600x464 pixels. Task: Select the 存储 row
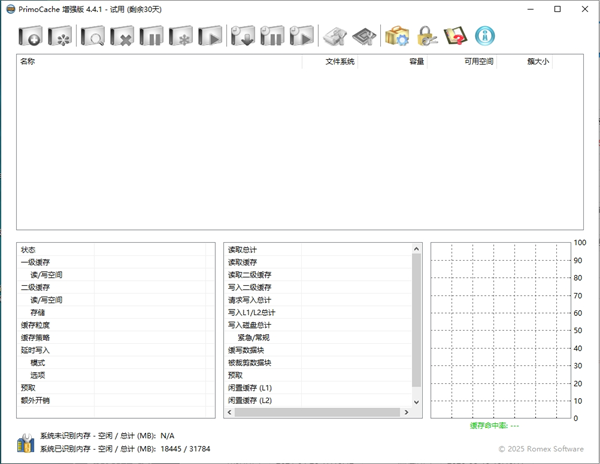(116, 313)
